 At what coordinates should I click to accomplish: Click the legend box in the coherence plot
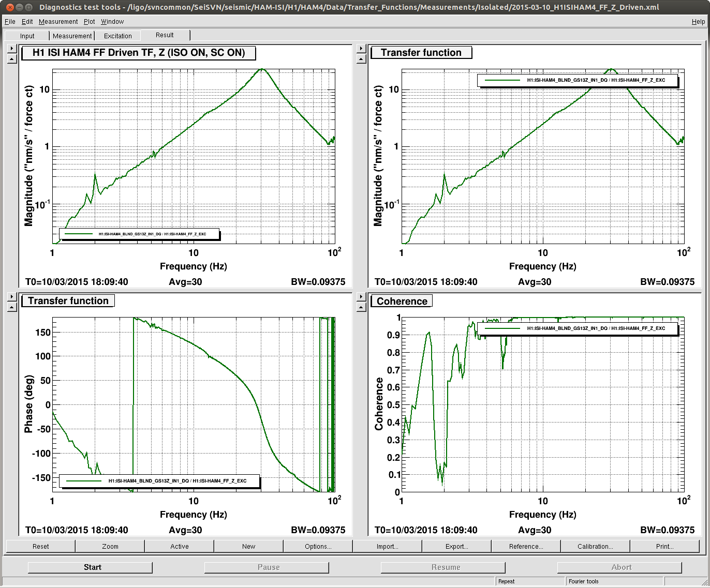tap(578, 328)
